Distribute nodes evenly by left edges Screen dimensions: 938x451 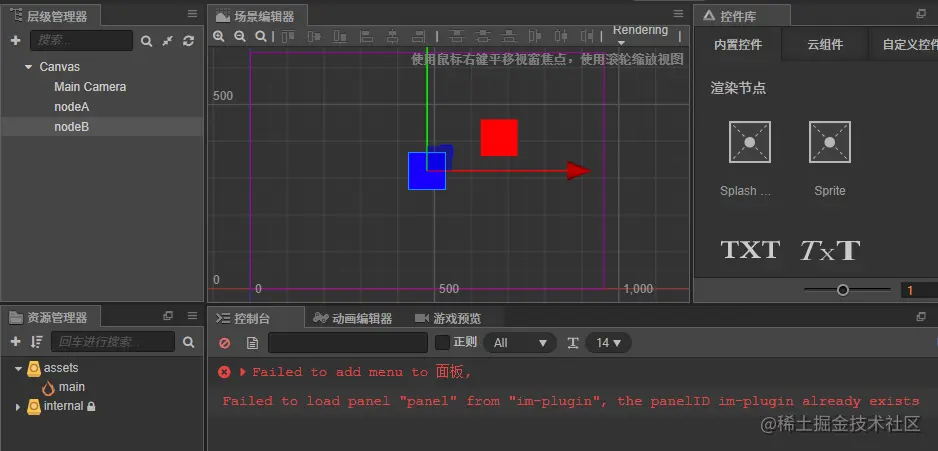pyautogui.click(x=535, y=36)
